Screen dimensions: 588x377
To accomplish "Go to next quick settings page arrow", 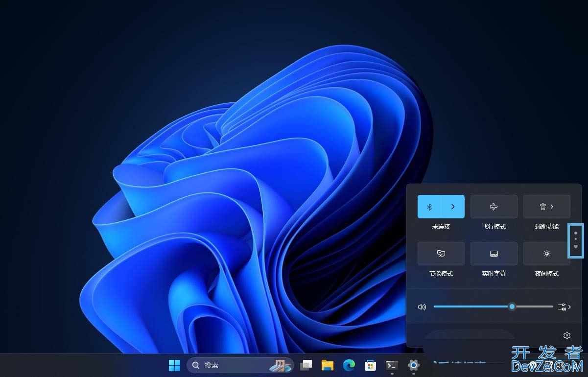I will tap(576, 247).
